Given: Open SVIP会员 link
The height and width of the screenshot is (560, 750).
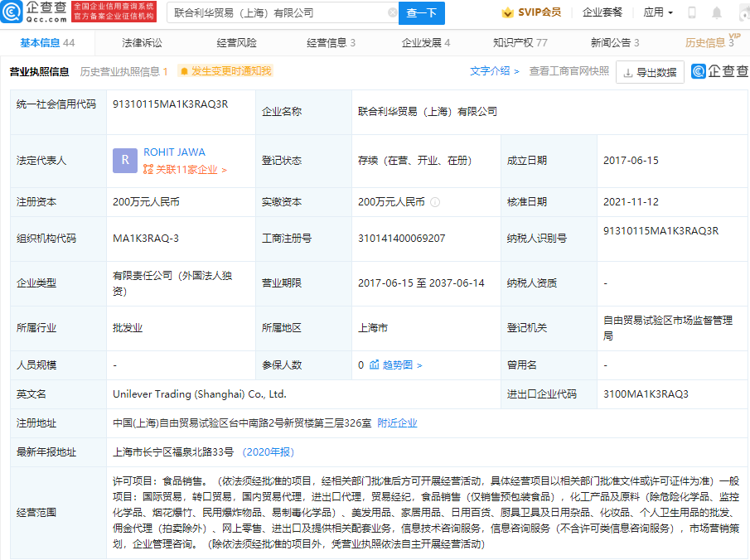Looking at the screenshot, I should (x=531, y=12).
